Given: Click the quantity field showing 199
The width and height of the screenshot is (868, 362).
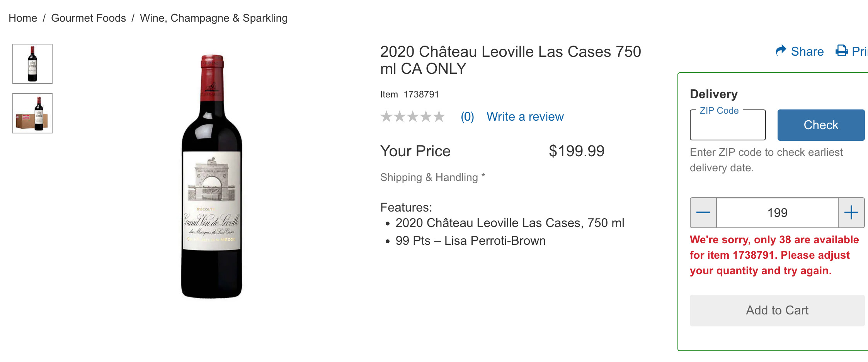Looking at the screenshot, I should point(777,213).
